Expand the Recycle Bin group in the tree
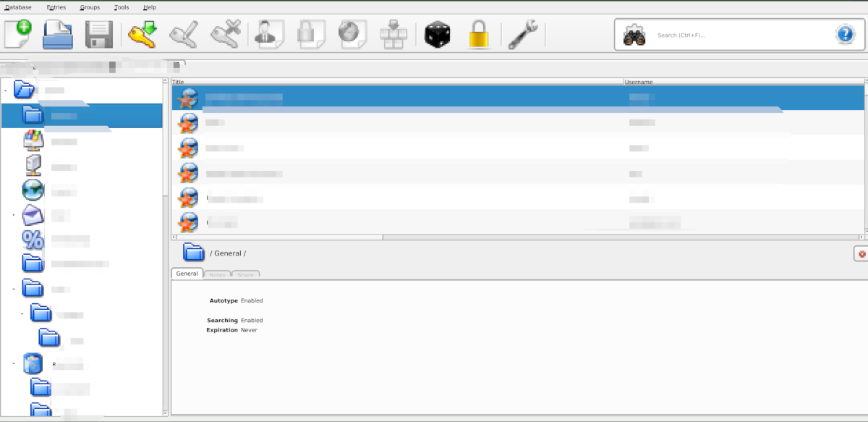Image resolution: width=868 pixels, height=422 pixels. coord(13,363)
